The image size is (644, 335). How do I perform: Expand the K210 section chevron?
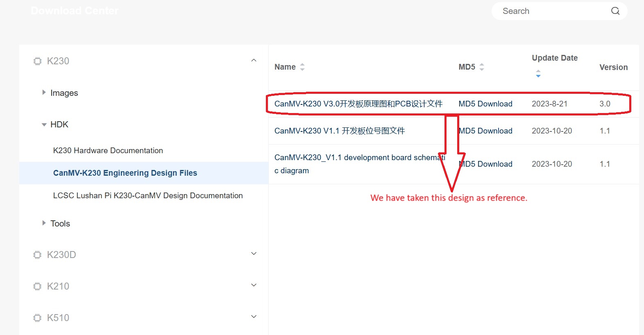(254, 285)
